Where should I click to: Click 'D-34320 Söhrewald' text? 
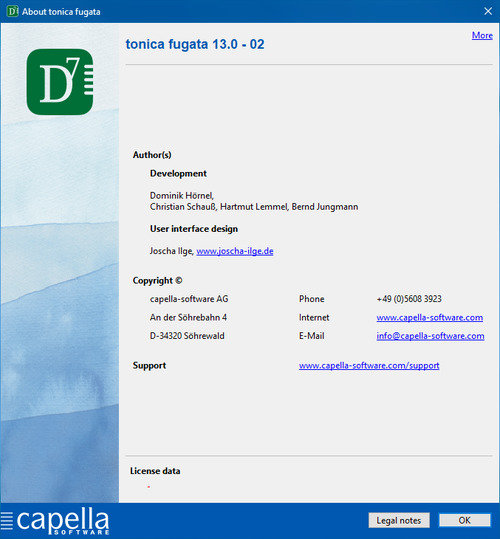click(x=187, y=336)
